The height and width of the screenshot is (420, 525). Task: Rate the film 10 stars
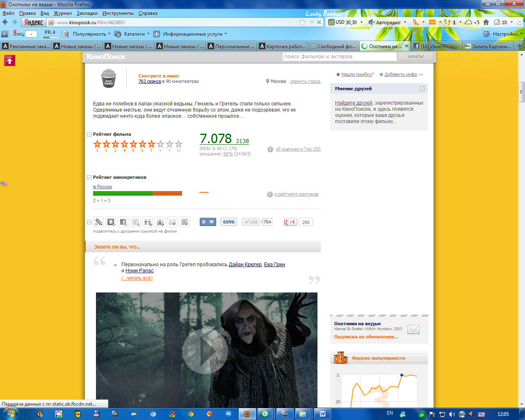pos(178,144)
